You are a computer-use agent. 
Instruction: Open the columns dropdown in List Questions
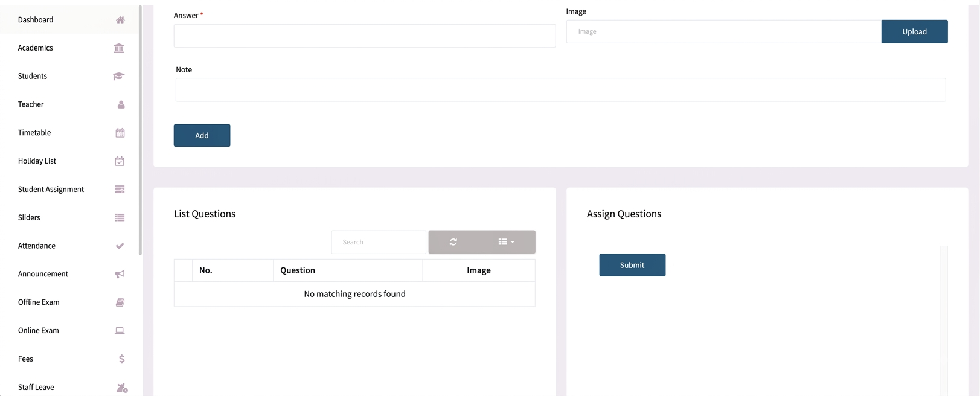point(507,242)
